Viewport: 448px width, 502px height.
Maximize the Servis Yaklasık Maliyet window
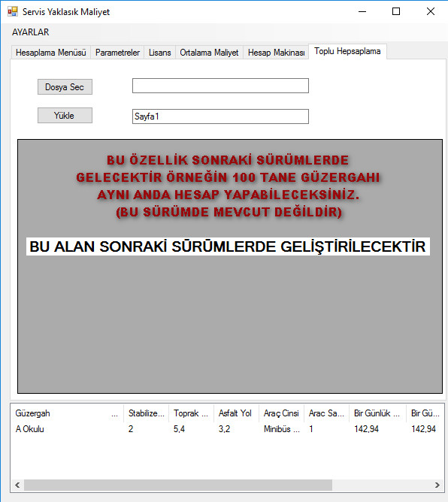coord(396,11)
